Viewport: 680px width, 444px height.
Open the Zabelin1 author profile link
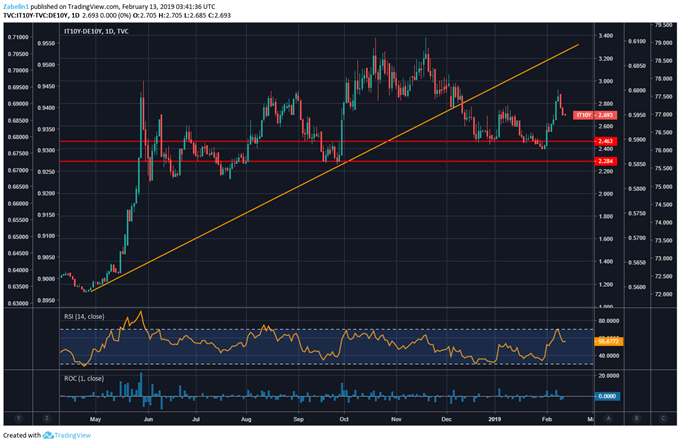16,7
